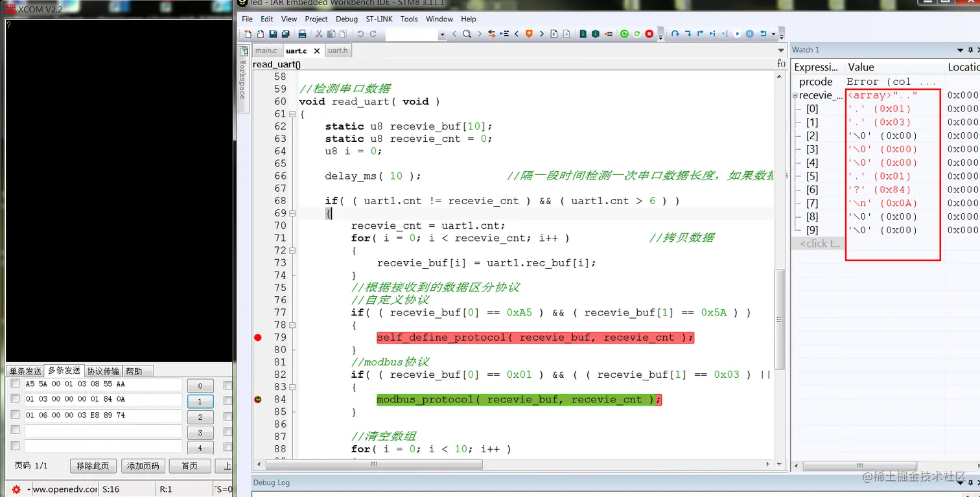This screenshot has height=497, width=980.
Task: Open the Project menu
Action: pyautogui.click(x=316, y=19)
